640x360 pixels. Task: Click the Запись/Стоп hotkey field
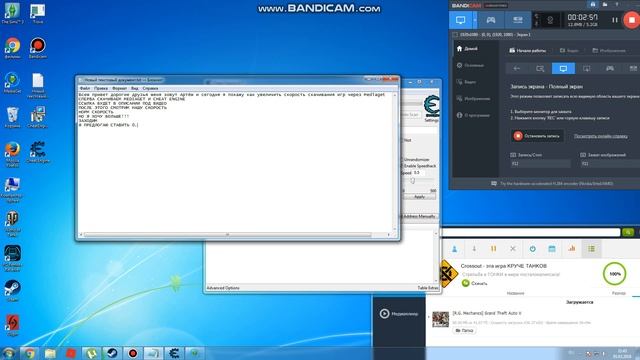click(540, 164)
